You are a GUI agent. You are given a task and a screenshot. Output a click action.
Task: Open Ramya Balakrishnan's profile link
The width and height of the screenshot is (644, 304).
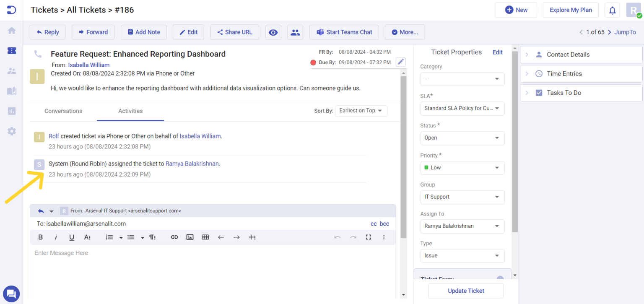coord(192,164)
